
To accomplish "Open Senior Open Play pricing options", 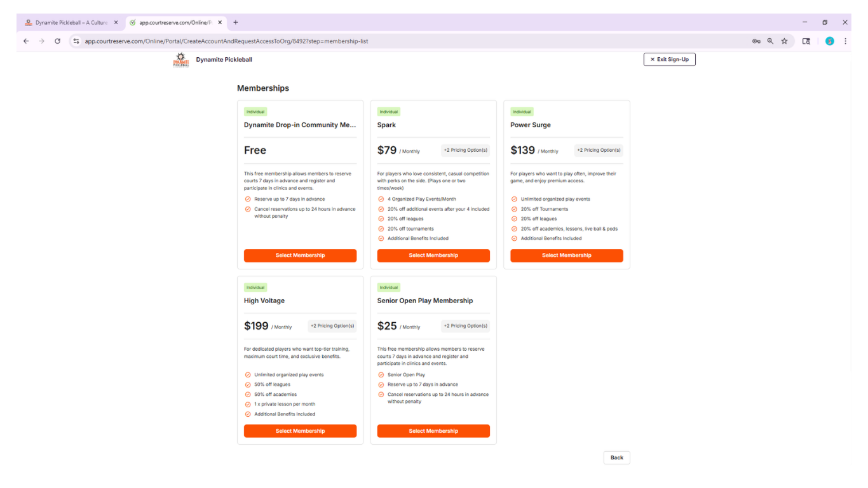I will click(x=465, y=326).
